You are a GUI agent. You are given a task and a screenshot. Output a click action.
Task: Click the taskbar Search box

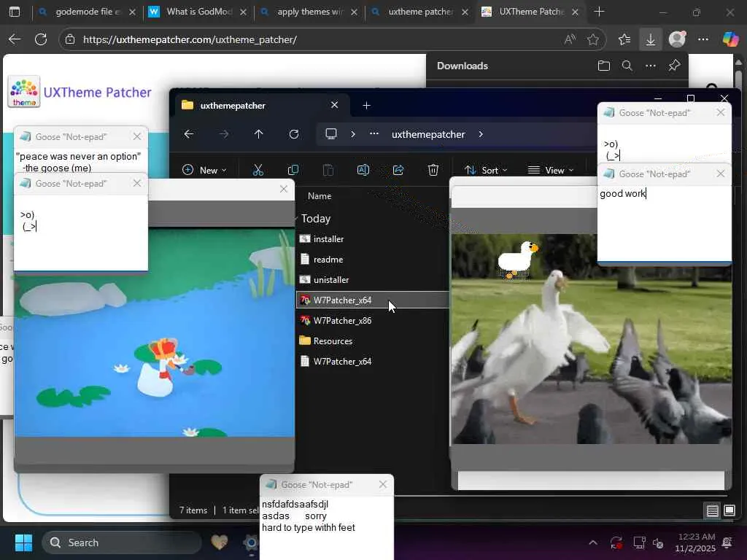tap(122, 542)
